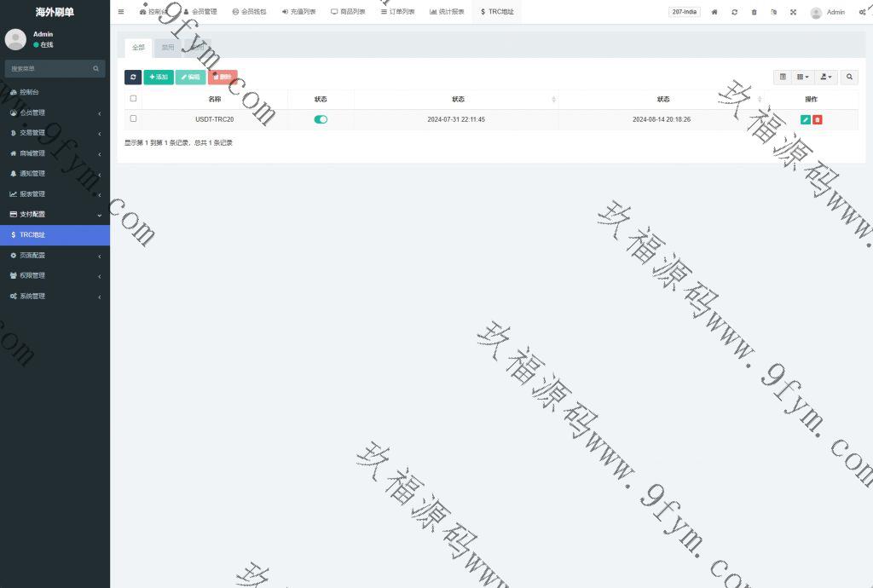The image size is (873, 588).
Task: Toggle table card view icon
Action: click(x=783, y=77)
